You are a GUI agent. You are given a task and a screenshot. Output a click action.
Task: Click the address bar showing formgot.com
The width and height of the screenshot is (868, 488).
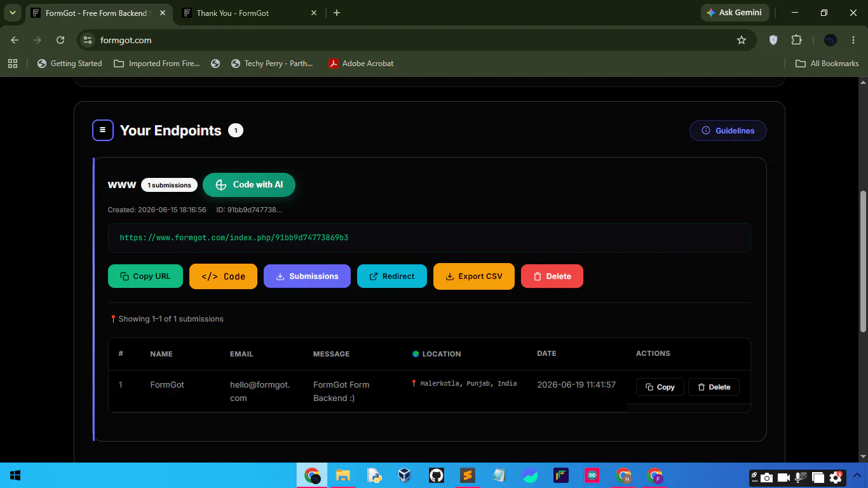click(416, 40)
